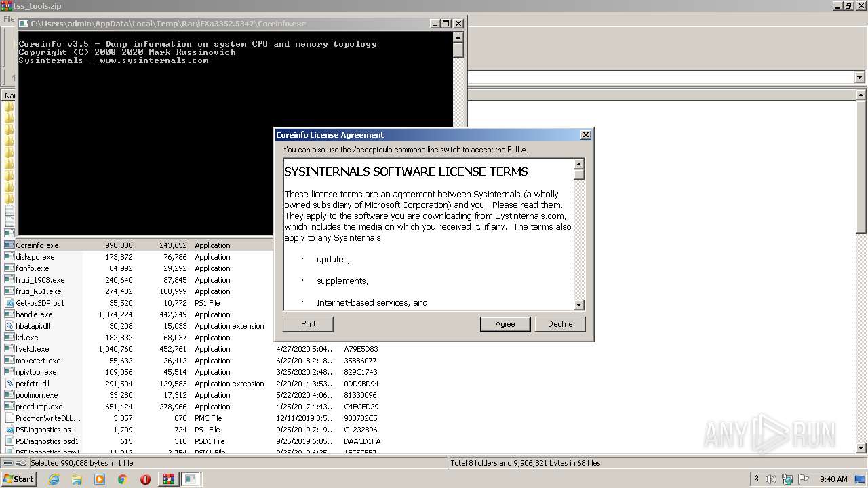This screenshot has height=488, width=868.
Task: Show hidden tray icons arrow
Action: coord(757,479)
